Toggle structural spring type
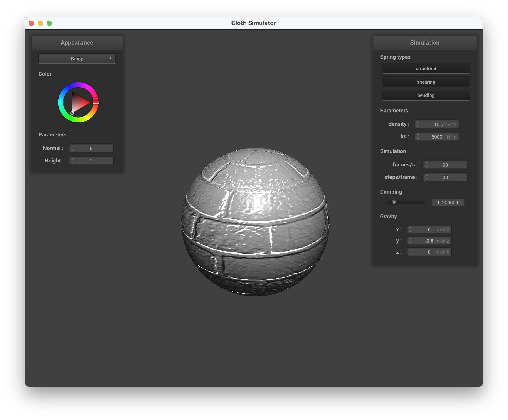Image resolution: width=508 pixels, height=420 pixels. click(x=426, y=68)
